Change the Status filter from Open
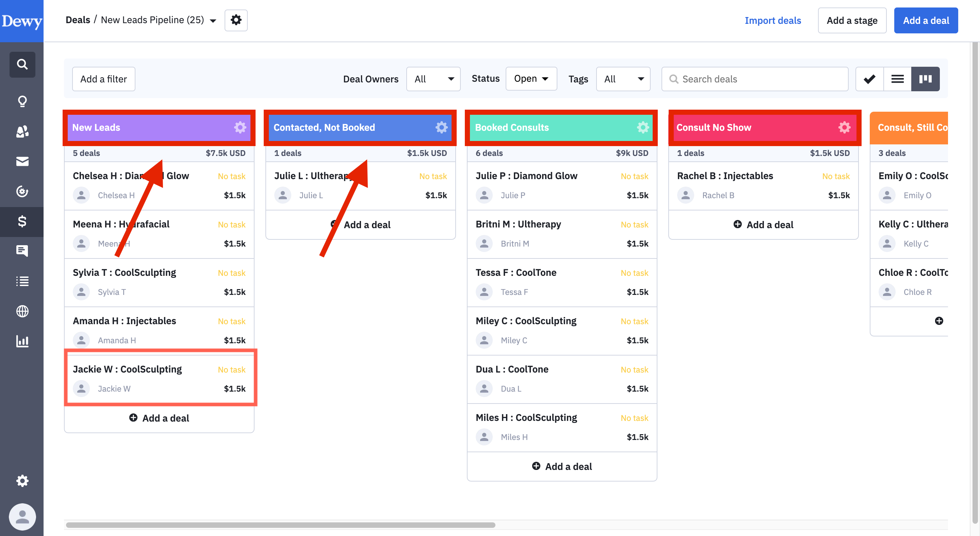This screenshot has height=536, width=980. (x=531, y=78)
